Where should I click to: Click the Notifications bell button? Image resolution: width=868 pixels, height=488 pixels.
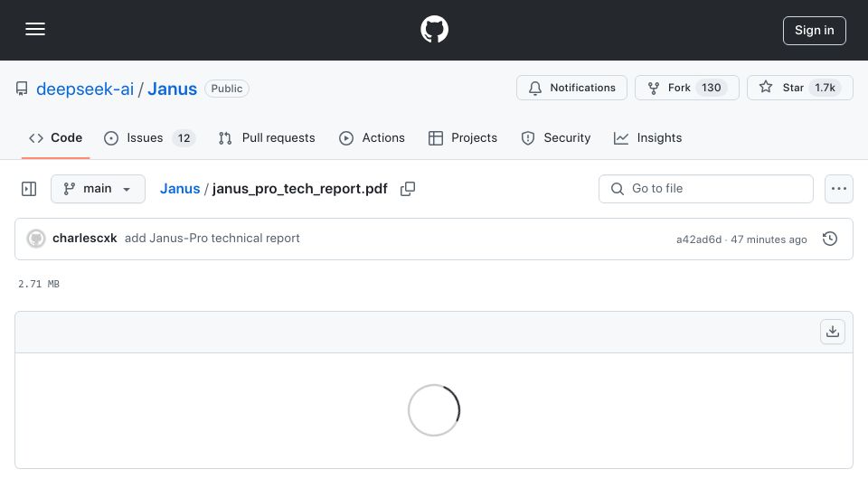571,88
